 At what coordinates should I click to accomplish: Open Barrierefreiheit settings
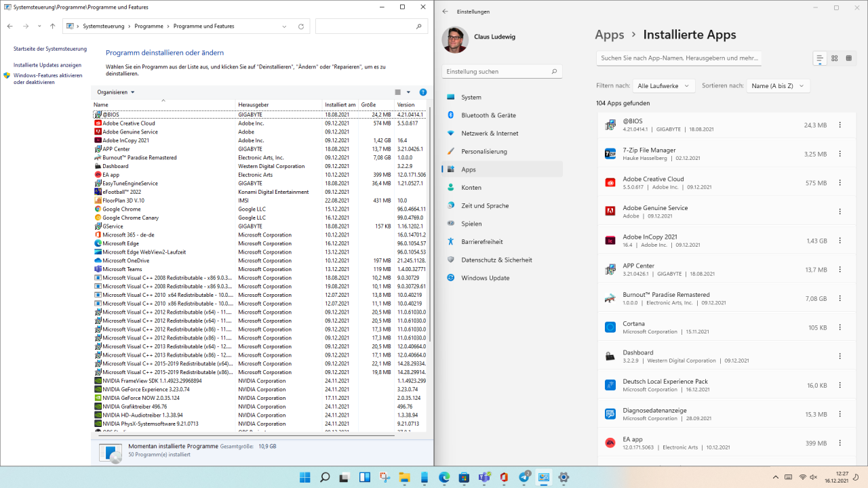click(x=502, y=241)
